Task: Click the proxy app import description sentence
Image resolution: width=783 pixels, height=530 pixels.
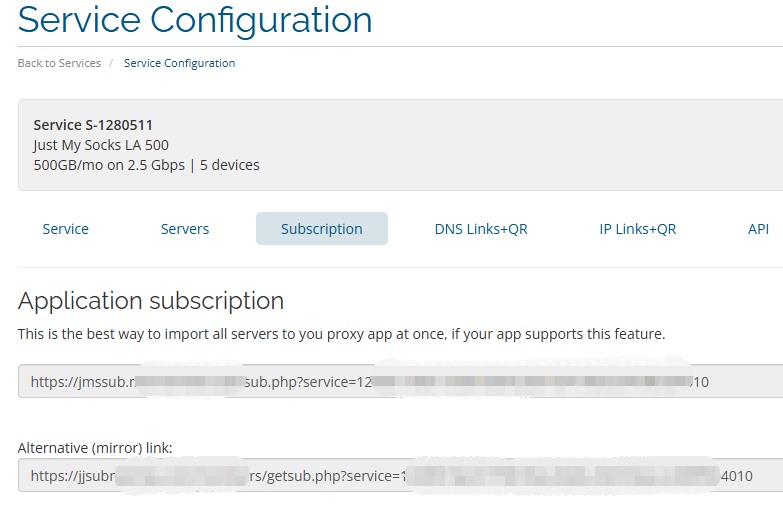Action: coord(341,333)
